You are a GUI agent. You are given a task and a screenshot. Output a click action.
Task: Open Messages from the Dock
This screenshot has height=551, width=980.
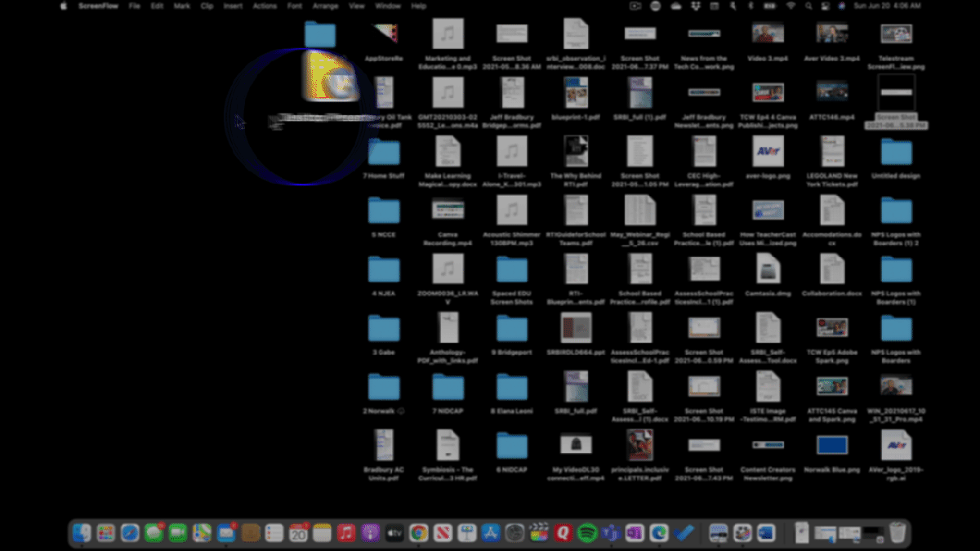click(x=154, y=533)
